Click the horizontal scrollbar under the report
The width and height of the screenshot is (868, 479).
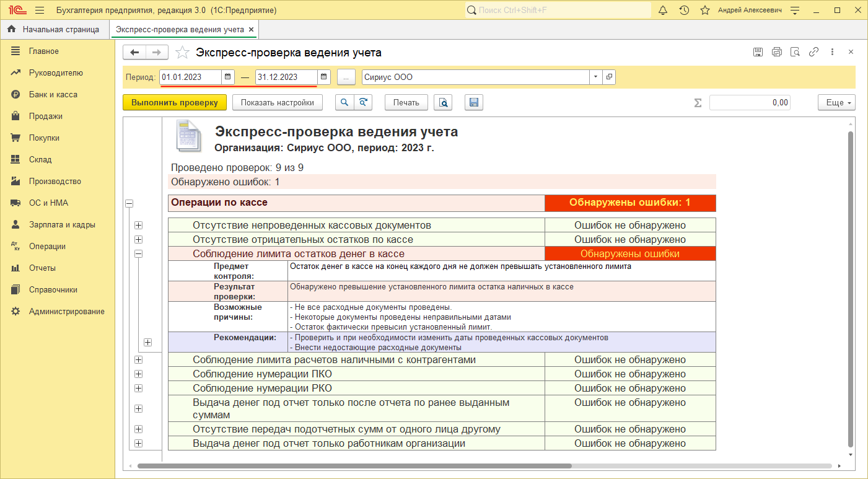[x=353, y=466]
